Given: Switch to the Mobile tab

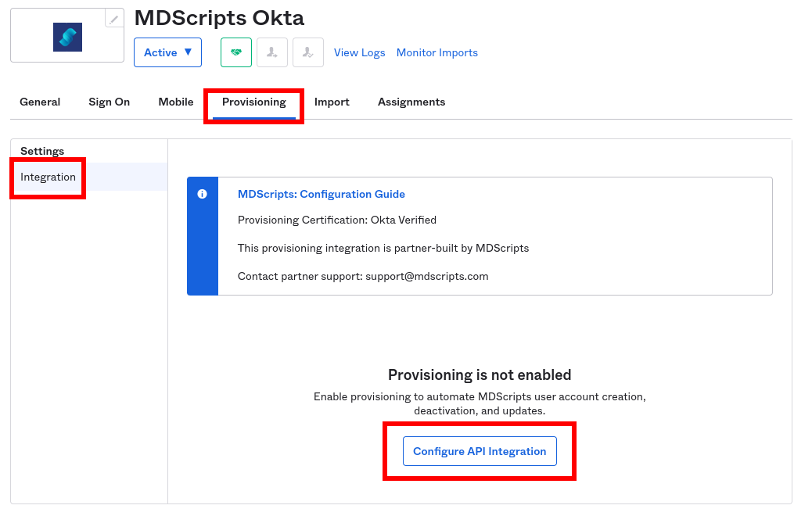Looking at the screenshot, I should [176, 102].
